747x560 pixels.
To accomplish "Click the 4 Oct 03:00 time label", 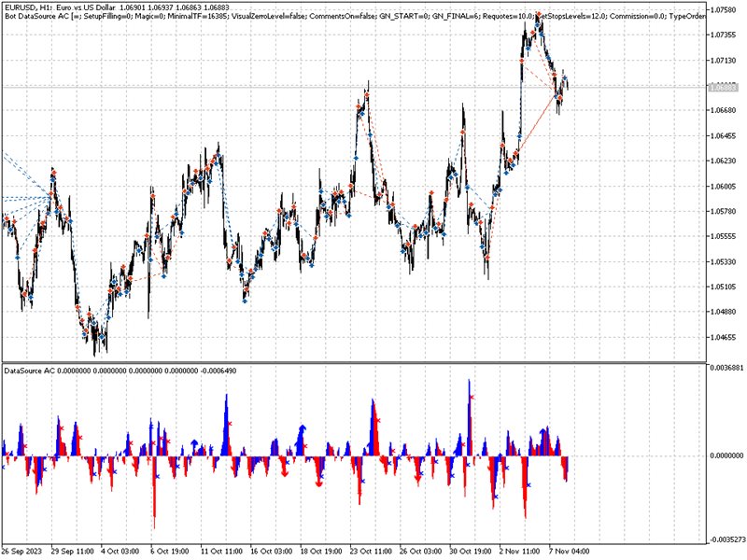I will [120, 551].
